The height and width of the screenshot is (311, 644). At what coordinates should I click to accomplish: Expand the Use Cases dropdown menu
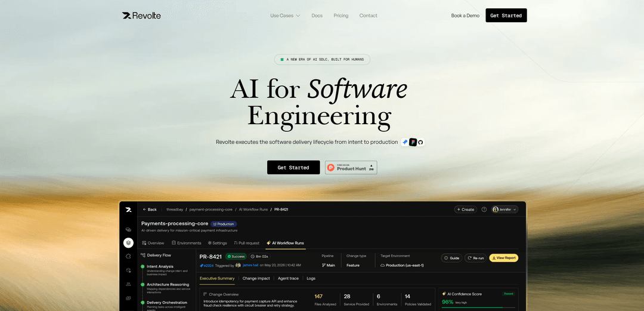[285, 16]
